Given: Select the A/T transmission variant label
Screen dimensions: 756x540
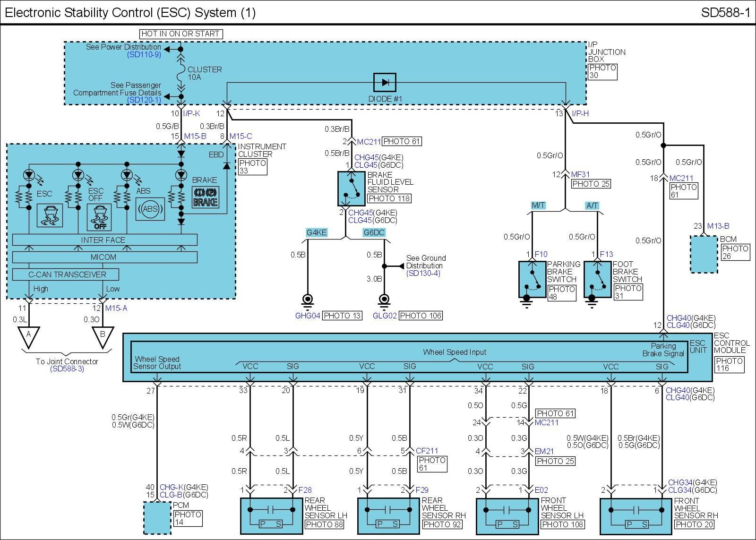Looking at the screenshot, I should (592, 206).
